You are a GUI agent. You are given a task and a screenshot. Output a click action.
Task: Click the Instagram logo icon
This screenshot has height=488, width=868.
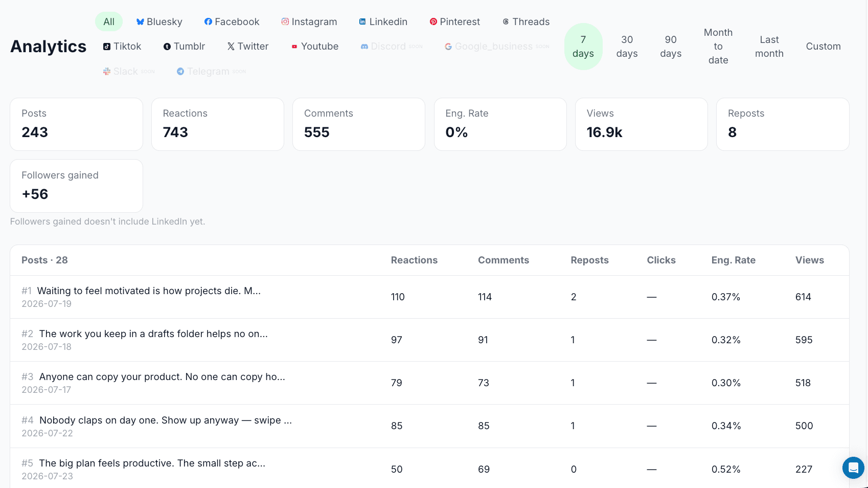(x=285, y=21)
